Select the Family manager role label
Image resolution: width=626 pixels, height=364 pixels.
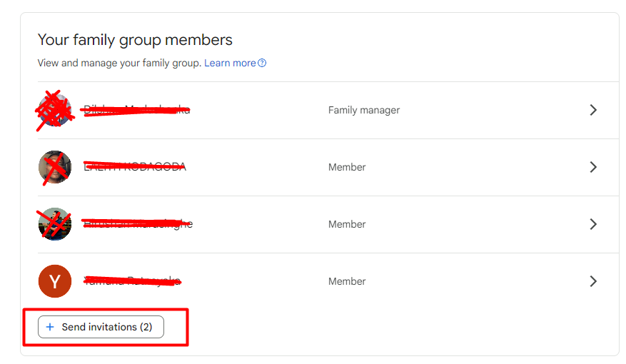(364, 110)
